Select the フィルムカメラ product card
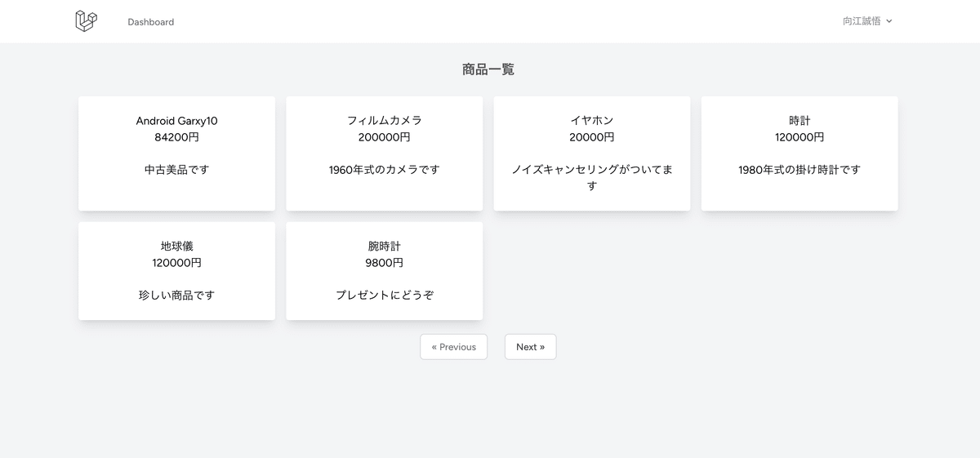 (385, 153)
